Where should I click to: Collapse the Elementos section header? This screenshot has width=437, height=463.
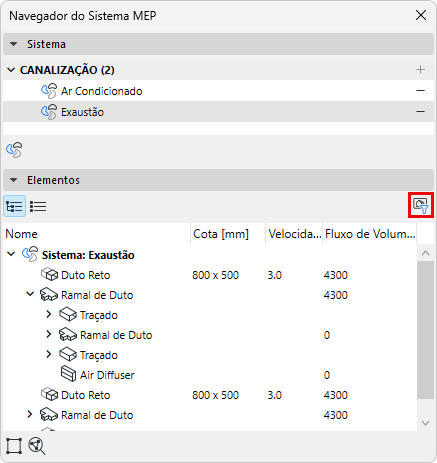click(x=218, y=180)
